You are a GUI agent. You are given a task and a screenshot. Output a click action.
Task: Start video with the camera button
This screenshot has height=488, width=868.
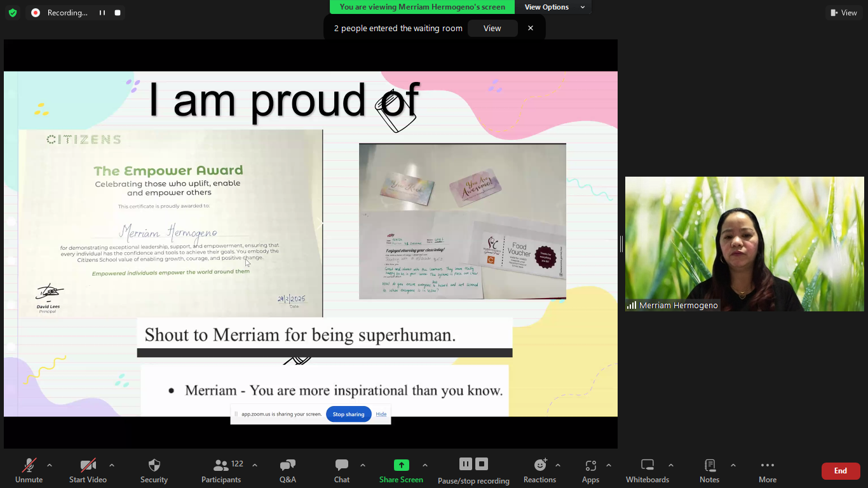click(x=88, y=470)
